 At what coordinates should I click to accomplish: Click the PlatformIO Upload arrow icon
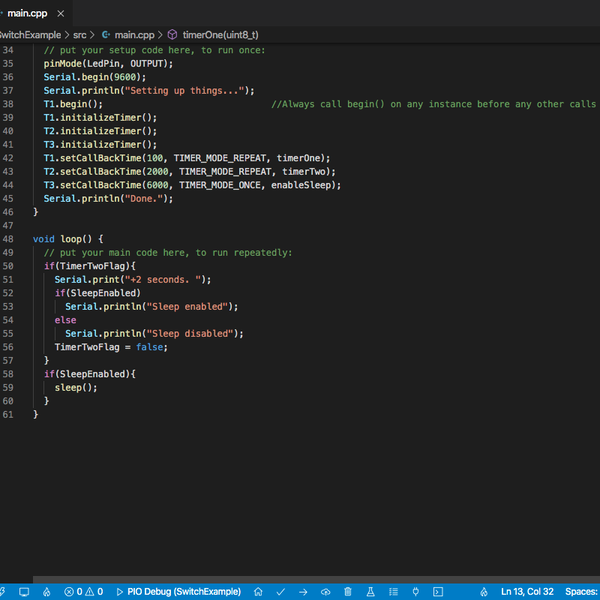[x=303, y=592]
